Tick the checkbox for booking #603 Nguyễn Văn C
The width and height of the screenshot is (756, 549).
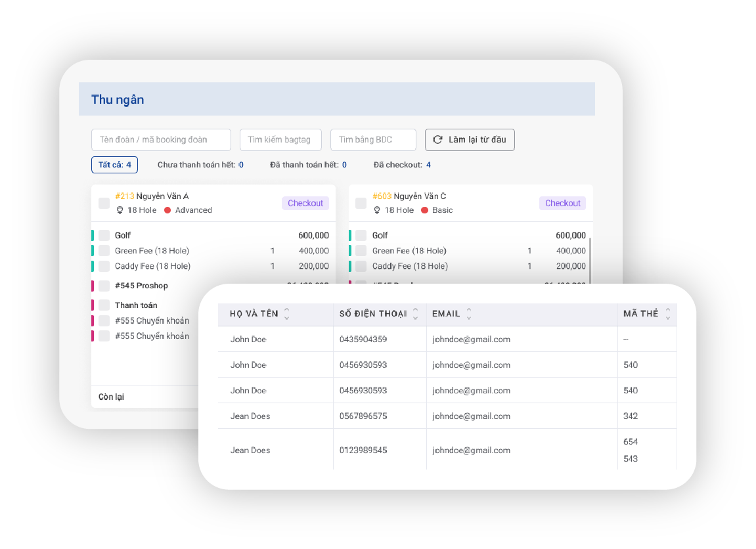click(361, 204)
